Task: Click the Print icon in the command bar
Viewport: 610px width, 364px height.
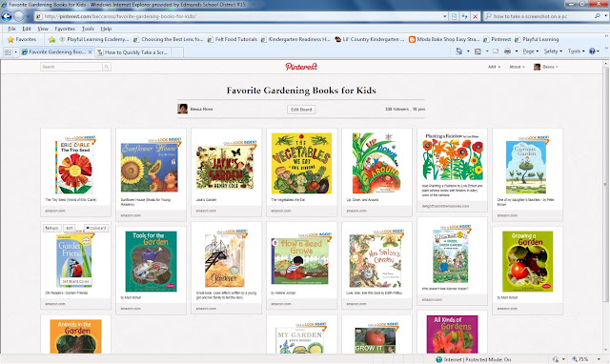Action: (x=507, y=51)
